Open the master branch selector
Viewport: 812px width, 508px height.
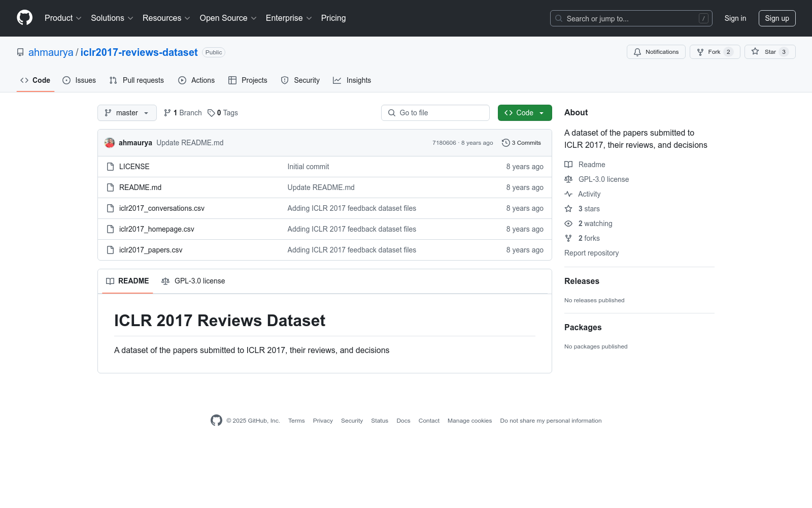pyautogui.click(x=127, y=113)
